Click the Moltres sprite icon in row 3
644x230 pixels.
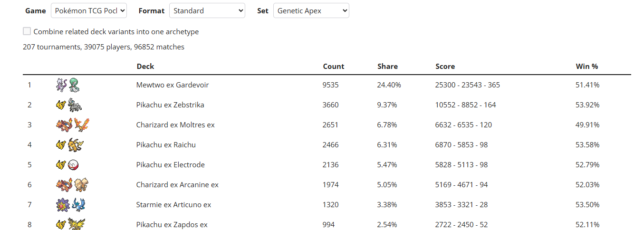[81, 125]
